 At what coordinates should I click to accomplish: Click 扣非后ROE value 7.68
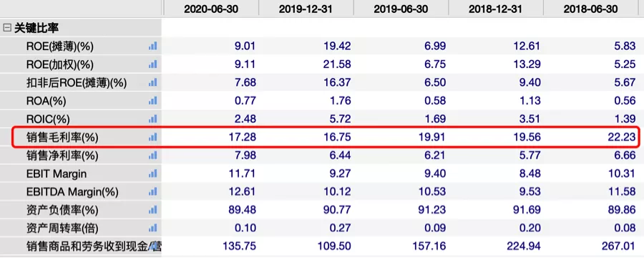click(245, 82)
